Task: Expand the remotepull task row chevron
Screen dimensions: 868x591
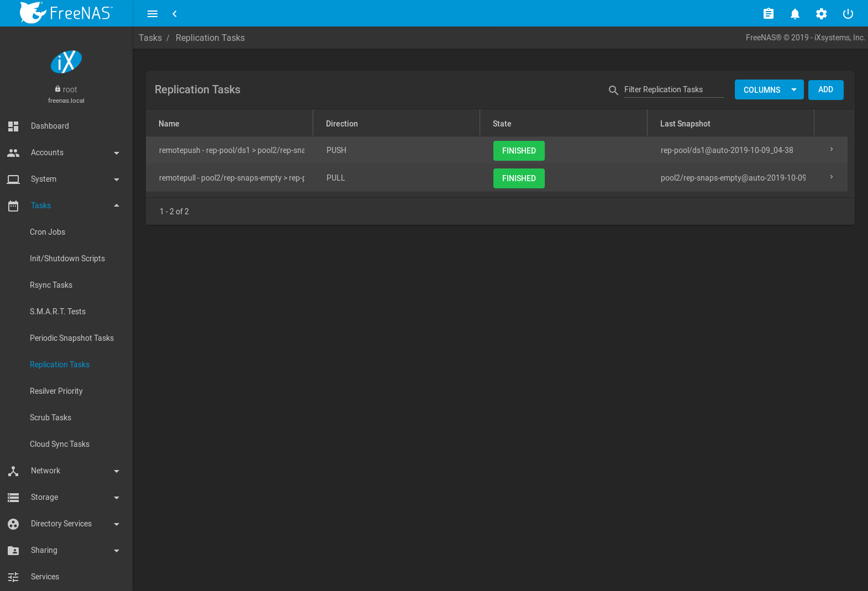Action: 831,177
